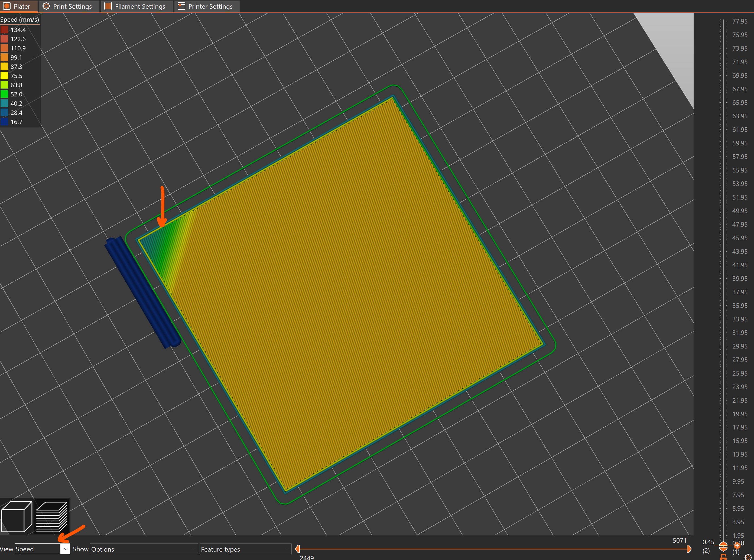Select the blue 16.7 speed swatch
The image size is (754, 560).
[5, 122]
